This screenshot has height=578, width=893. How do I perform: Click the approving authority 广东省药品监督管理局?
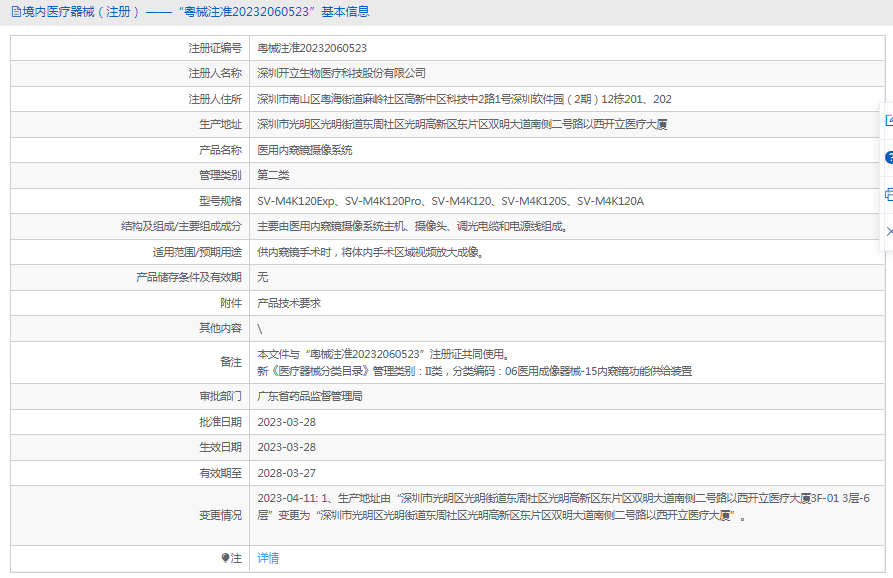tap(310, 396)
